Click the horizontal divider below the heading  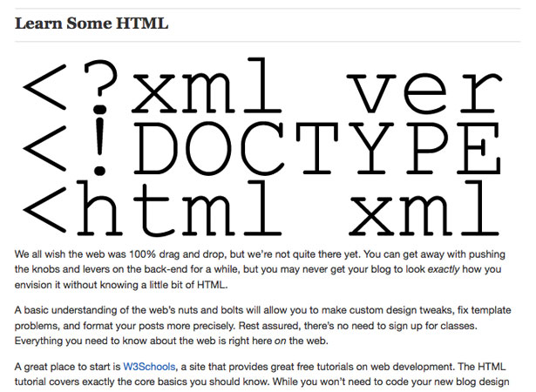(268, 42)
